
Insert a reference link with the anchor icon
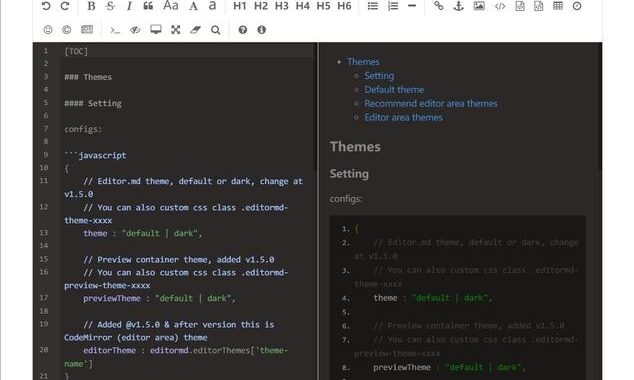pyautogui.click(x=459, y=6)
